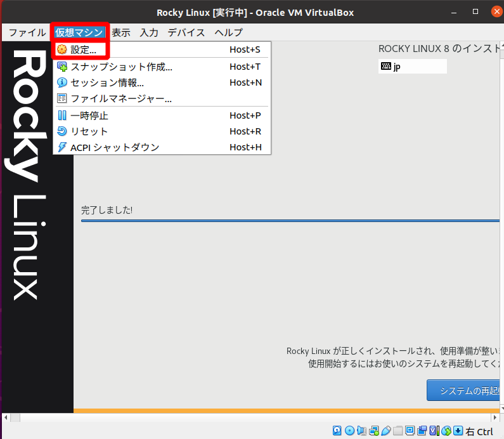
Task: Click the display status icon
Action: point(410,430)
